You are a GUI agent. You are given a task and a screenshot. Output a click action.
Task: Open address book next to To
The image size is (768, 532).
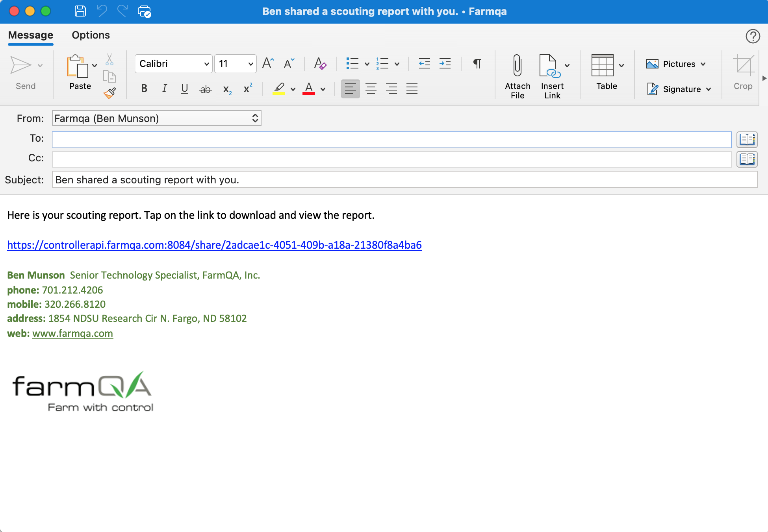click(747, 139)
